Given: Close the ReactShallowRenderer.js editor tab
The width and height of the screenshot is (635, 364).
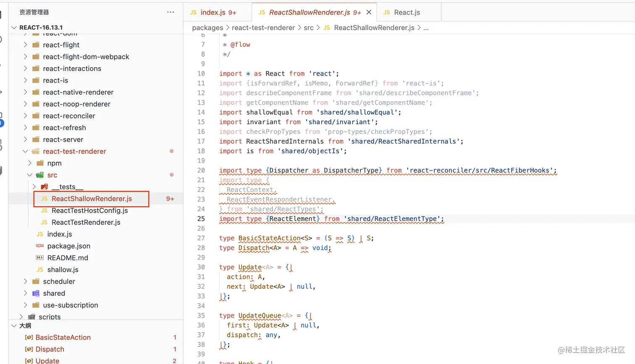Looking at the screenshot, I should 369,12.
